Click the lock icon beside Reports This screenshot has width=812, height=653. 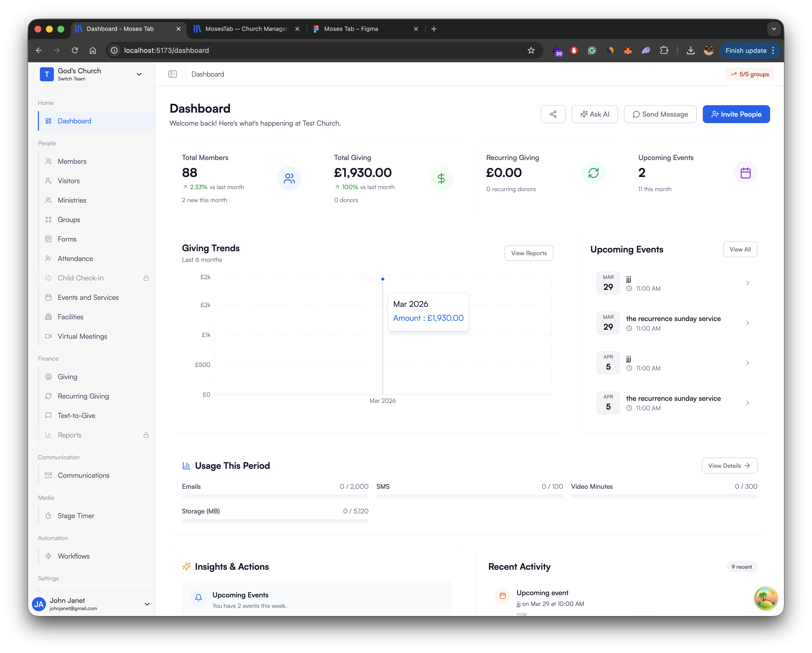[146, 435]
